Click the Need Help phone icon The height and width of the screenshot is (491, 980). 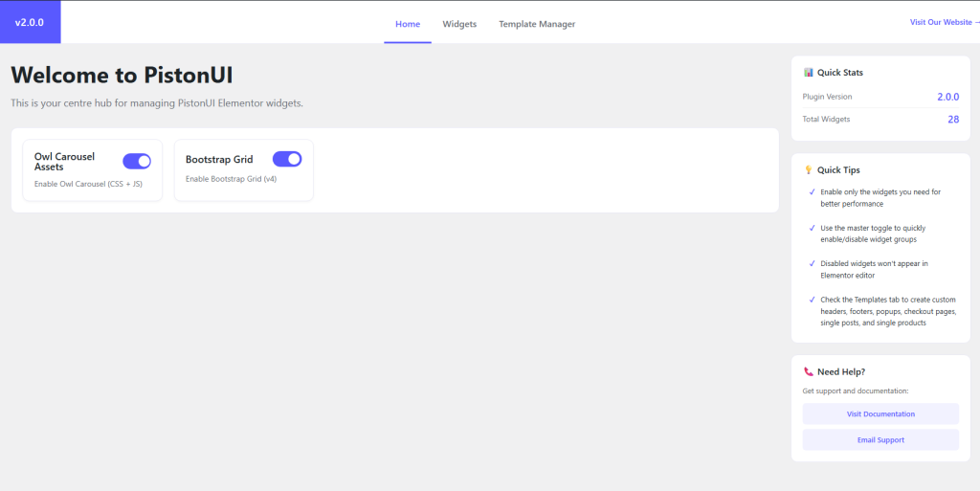click(x=808, y=371)
